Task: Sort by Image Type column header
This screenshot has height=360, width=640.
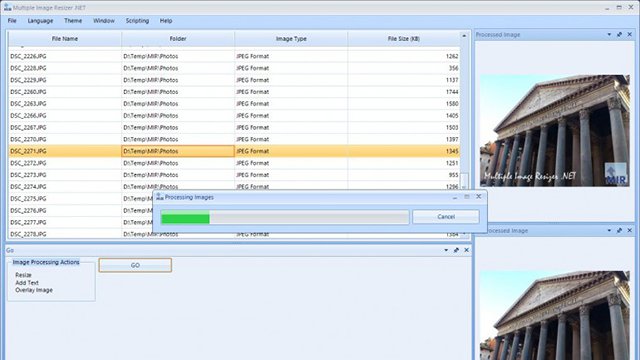Action: [x=291, y=39]
